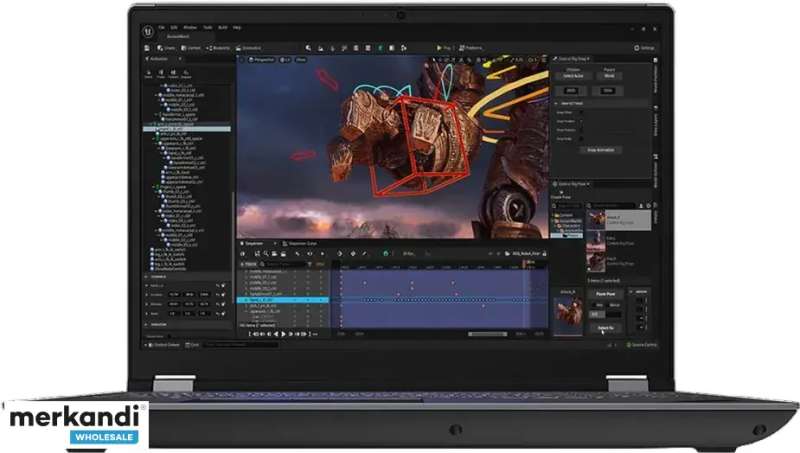Select the highlighted pose asset thumbnail
Screen dimensions: 800x453
click(595, 220)
